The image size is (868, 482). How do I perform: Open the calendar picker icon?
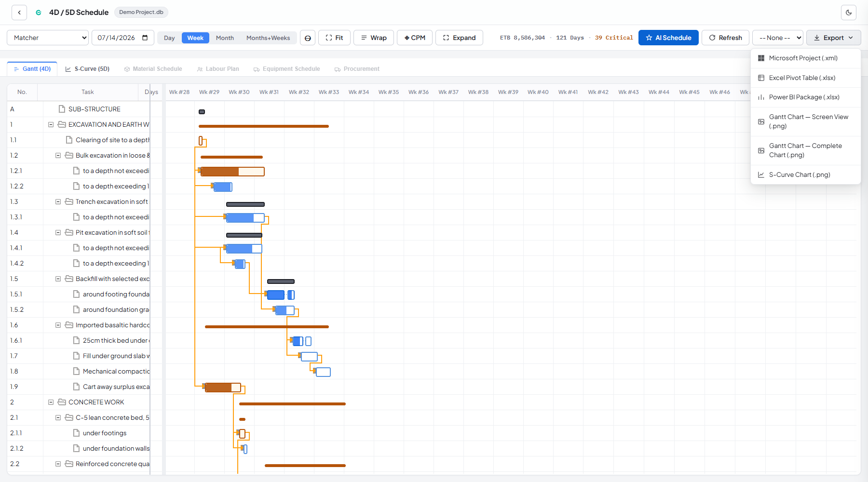(145, 38)
